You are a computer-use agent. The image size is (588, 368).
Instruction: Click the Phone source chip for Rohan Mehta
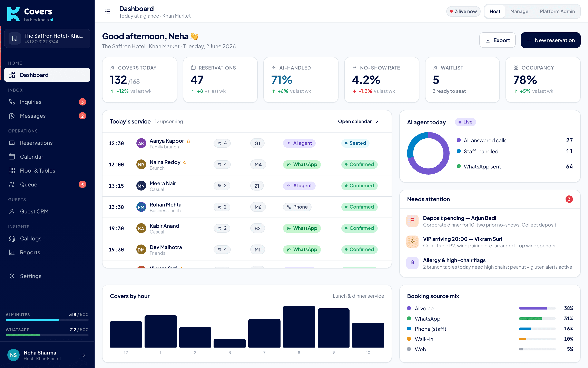(x=297, y=207)
